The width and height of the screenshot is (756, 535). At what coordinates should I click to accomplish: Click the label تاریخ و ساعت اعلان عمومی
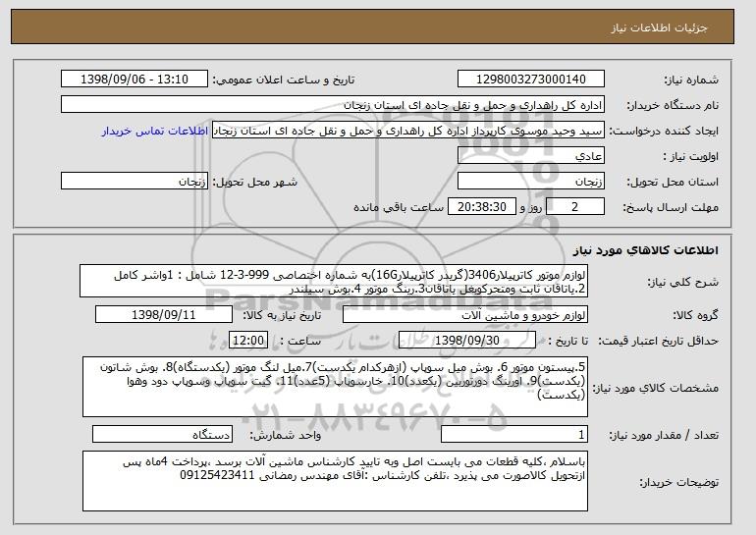pos(284,80)
